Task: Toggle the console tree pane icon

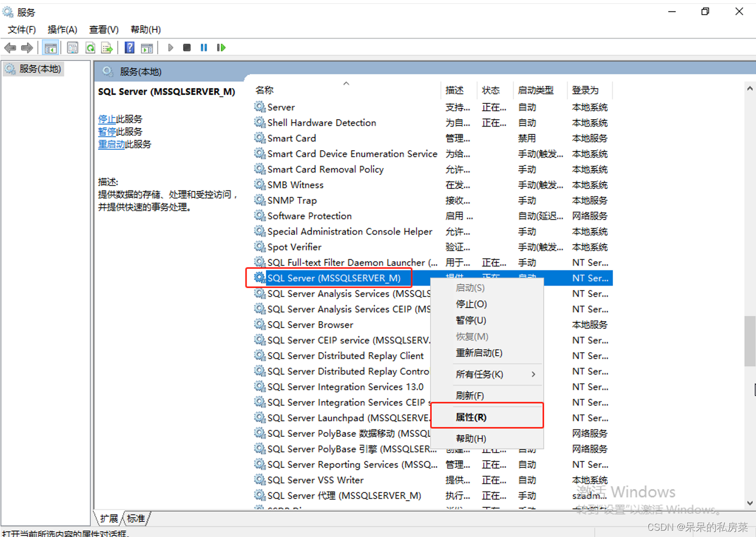Action: [50, 48]
